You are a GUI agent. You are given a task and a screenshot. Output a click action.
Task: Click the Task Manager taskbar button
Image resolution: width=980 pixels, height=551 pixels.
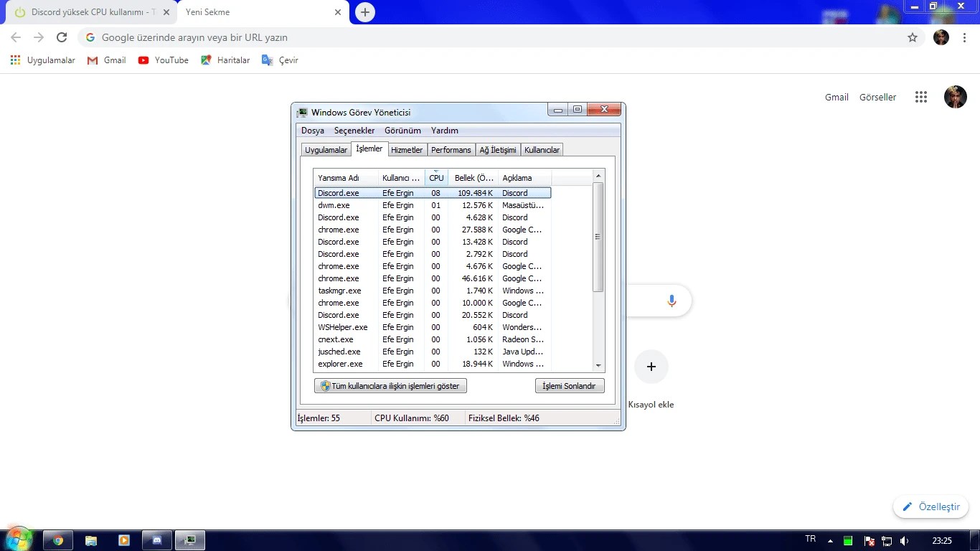tap(190, 540)
